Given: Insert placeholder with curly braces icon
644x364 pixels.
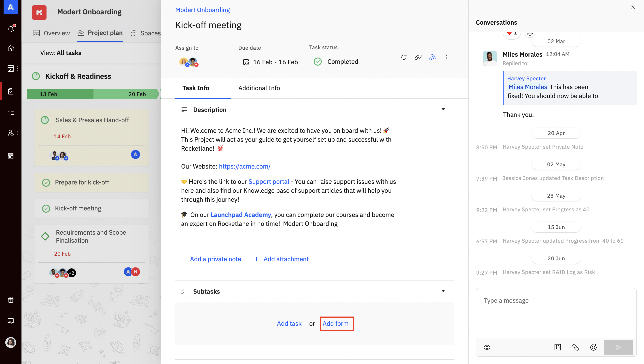Looking at the screenshot, I should point(557,347).
